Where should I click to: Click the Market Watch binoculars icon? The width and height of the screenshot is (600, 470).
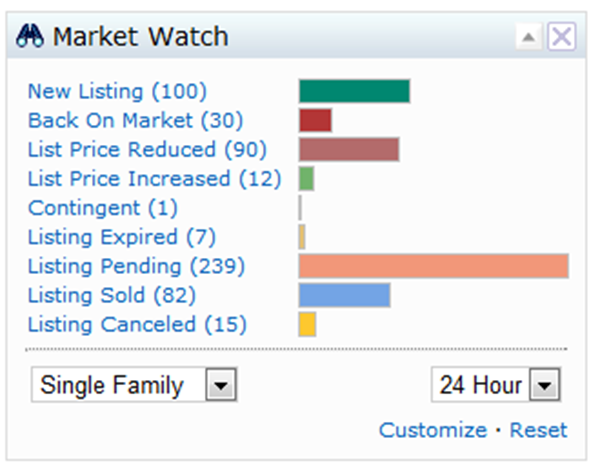tap(30, 36)
